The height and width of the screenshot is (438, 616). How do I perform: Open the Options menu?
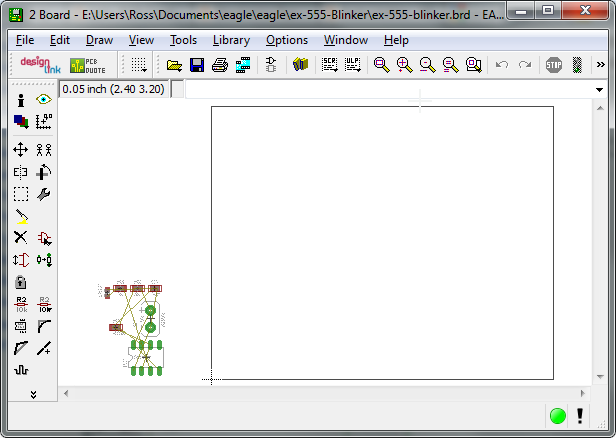(287, 40)
